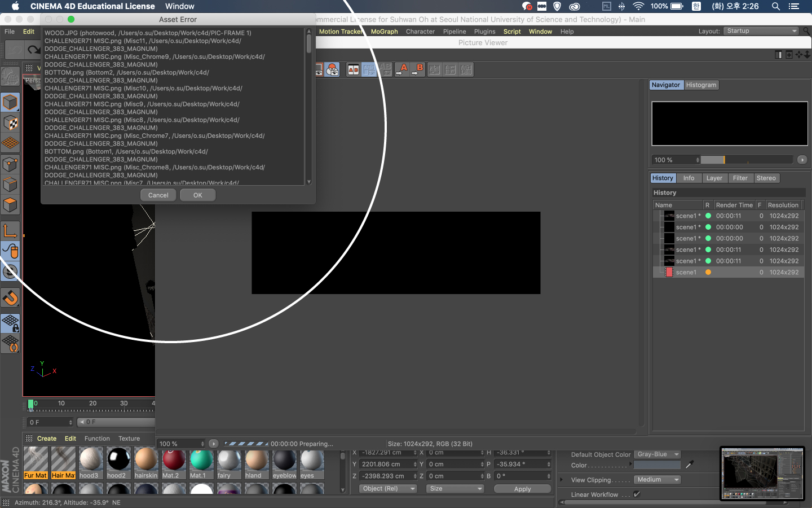Toggle the Enable Snap magnet icon

tap(10, 297)
